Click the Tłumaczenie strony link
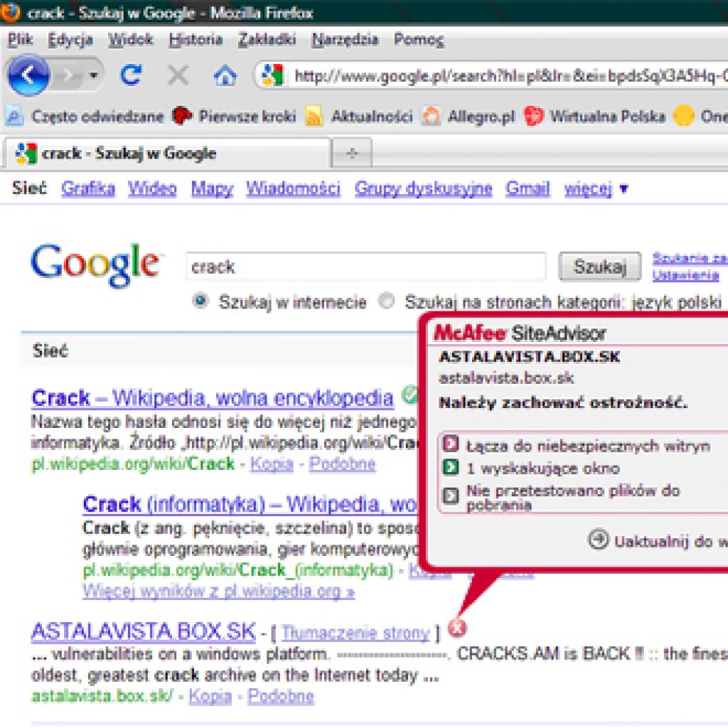 (355, 633)
